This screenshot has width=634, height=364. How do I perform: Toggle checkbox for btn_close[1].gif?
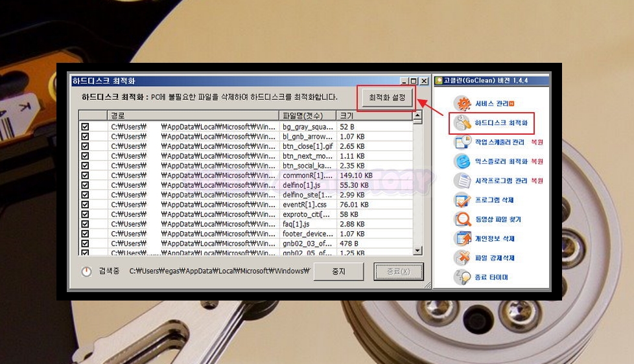(85, 146)
